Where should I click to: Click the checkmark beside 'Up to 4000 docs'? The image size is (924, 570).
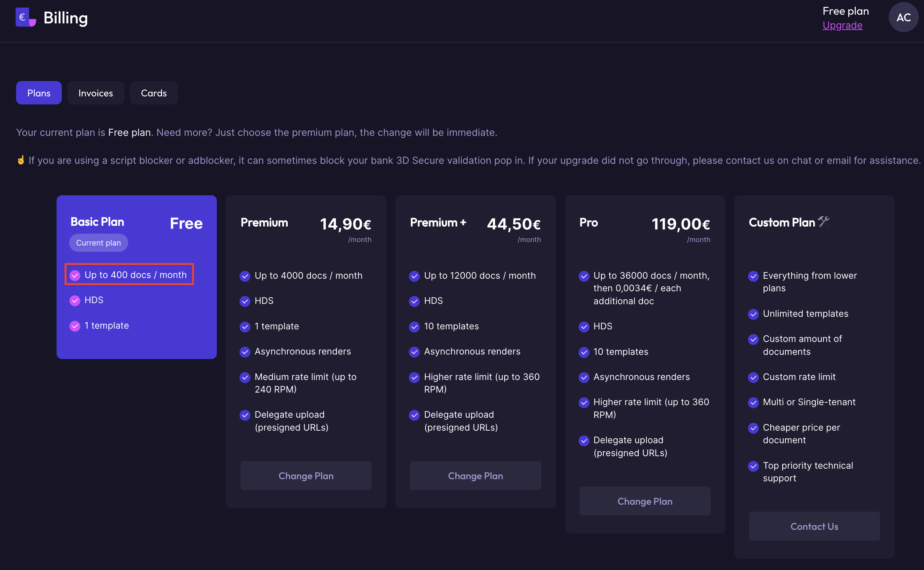click(245, 276)
